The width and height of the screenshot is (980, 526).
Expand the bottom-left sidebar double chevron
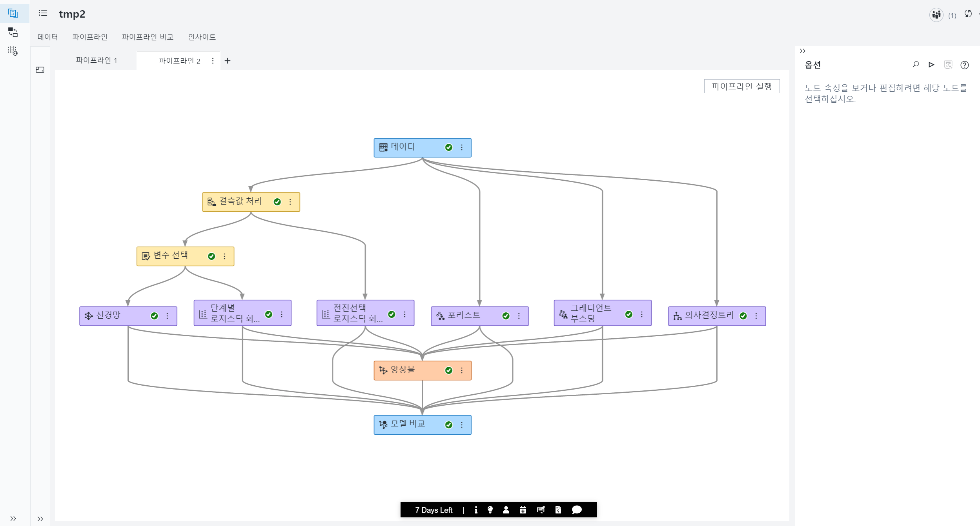(13, 519)
